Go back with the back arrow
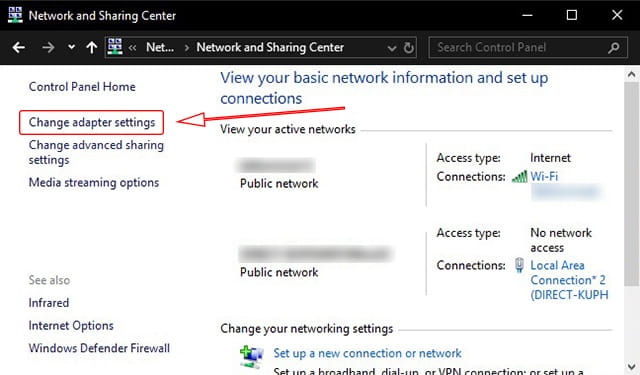 click(x=18, y=48)
